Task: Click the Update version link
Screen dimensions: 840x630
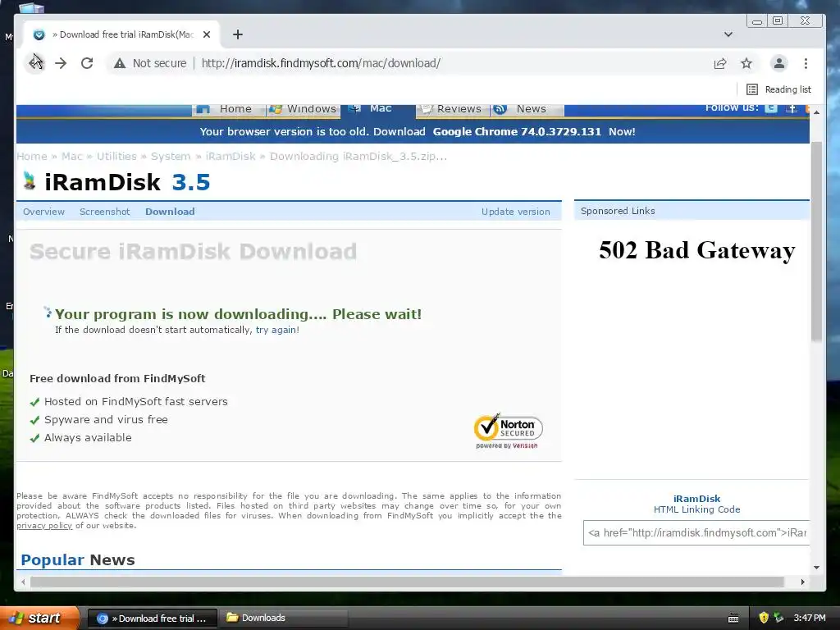Action: tap(515, 212)
